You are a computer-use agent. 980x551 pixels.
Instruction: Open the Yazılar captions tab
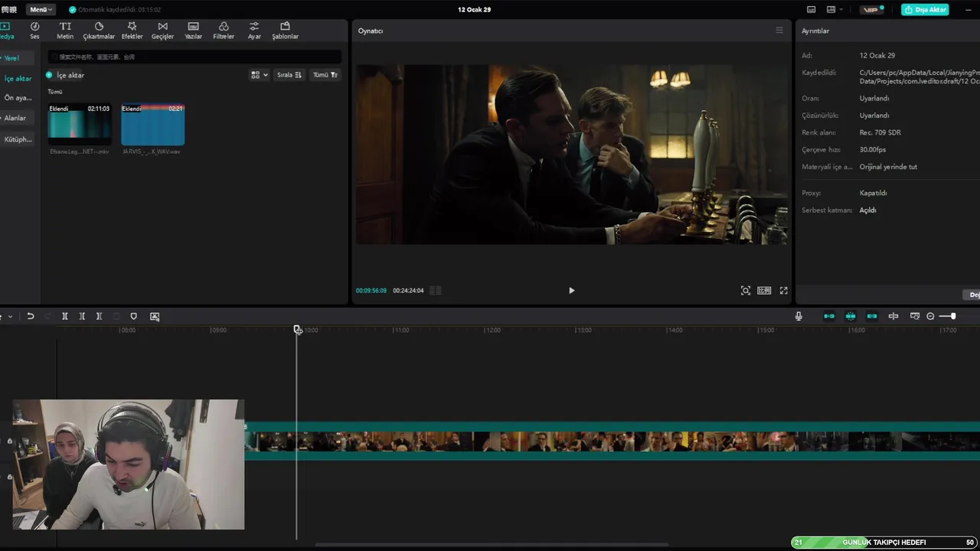click(193, 31)
